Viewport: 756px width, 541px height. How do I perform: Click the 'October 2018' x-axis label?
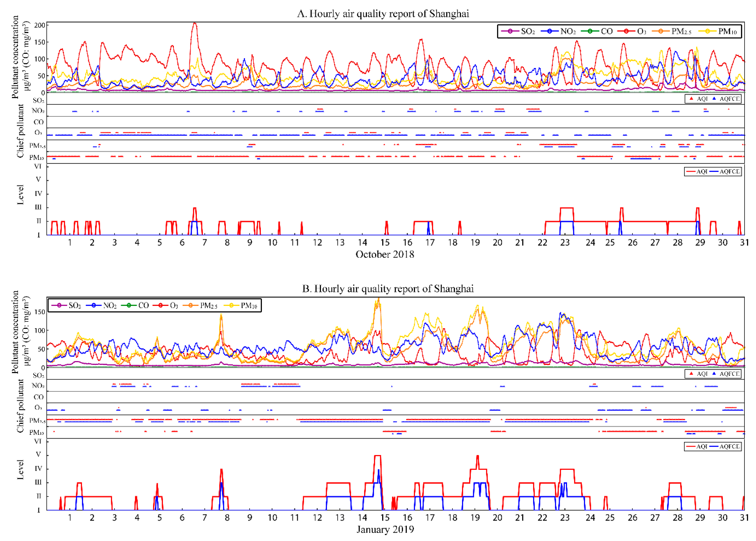385,254
